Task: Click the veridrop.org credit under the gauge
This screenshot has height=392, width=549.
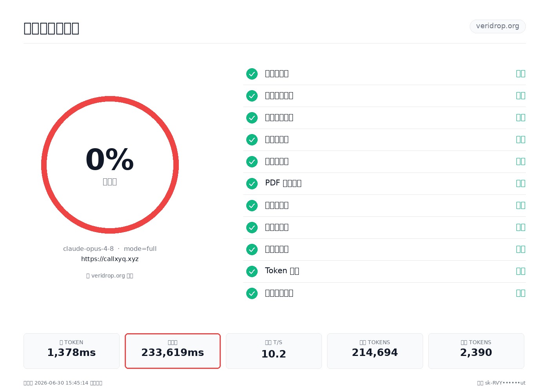Action: [110, 276]
